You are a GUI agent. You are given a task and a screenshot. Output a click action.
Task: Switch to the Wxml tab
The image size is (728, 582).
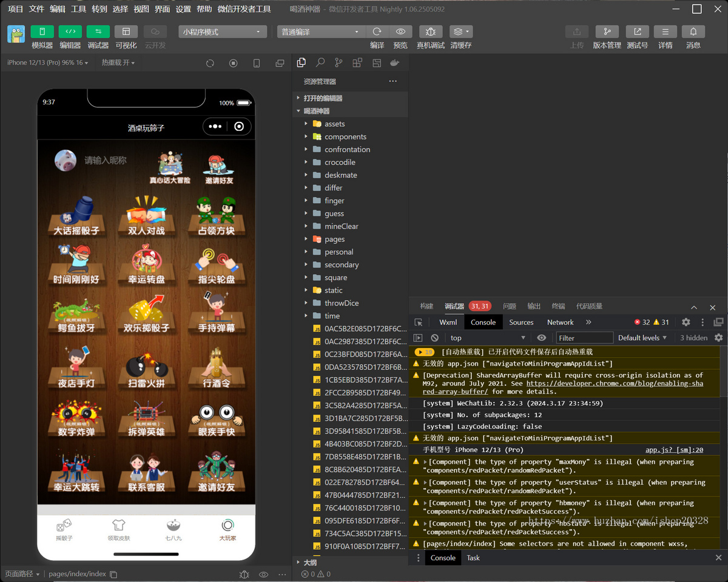pyautogui.click(x=448, y=323)
